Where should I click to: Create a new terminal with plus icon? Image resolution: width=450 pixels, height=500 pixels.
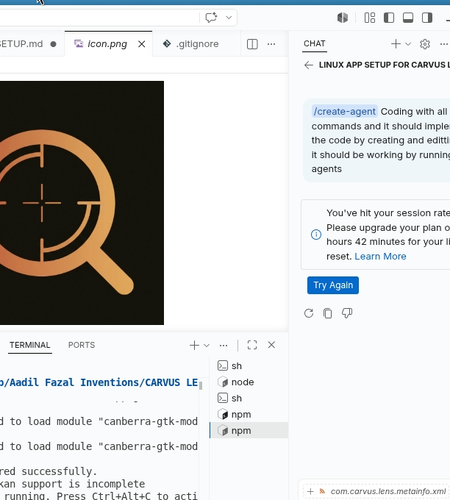pyautogui.click(x=194, y=345)
